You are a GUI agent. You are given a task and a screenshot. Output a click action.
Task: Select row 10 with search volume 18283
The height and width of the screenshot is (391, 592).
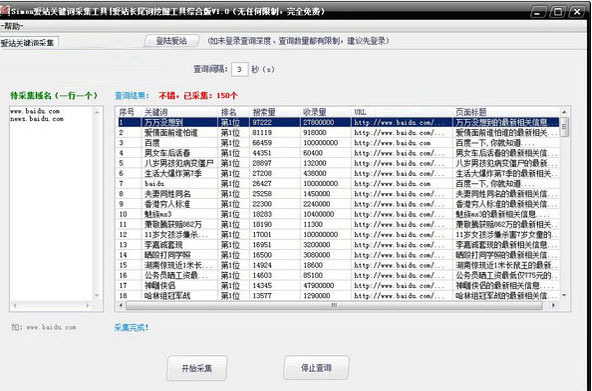click(x=338, y=214)
